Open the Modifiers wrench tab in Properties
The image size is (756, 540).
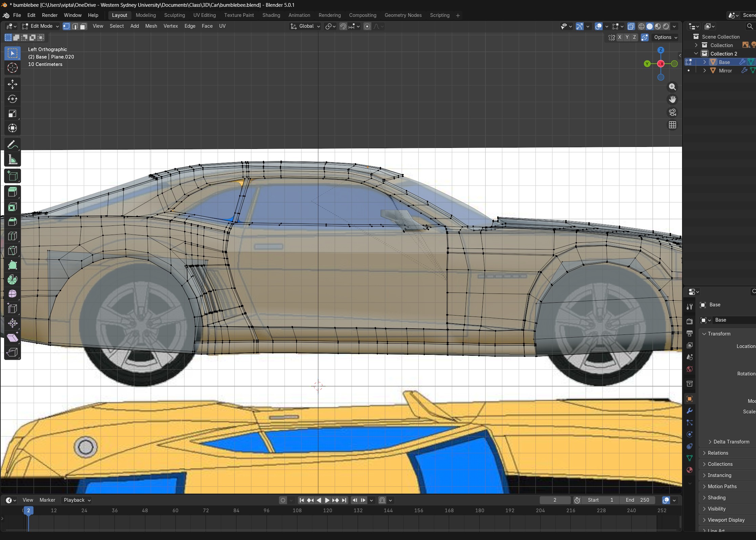(689, 411)
